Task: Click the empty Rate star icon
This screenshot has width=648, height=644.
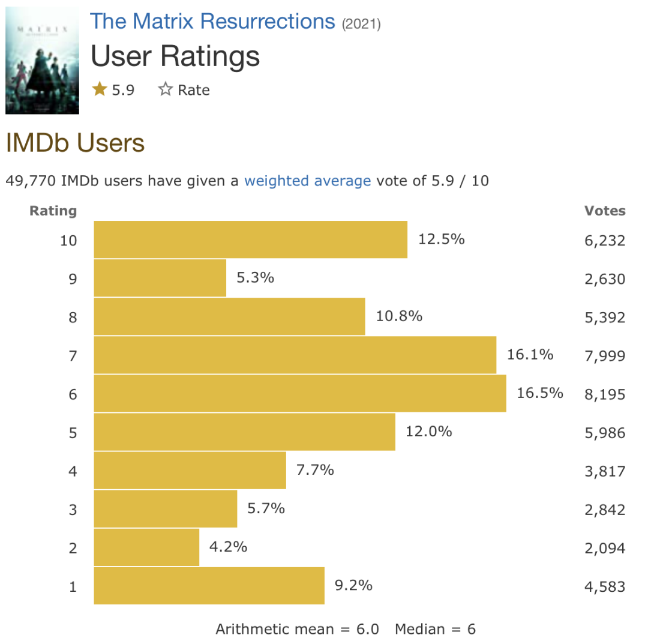Action: point(166,89)
